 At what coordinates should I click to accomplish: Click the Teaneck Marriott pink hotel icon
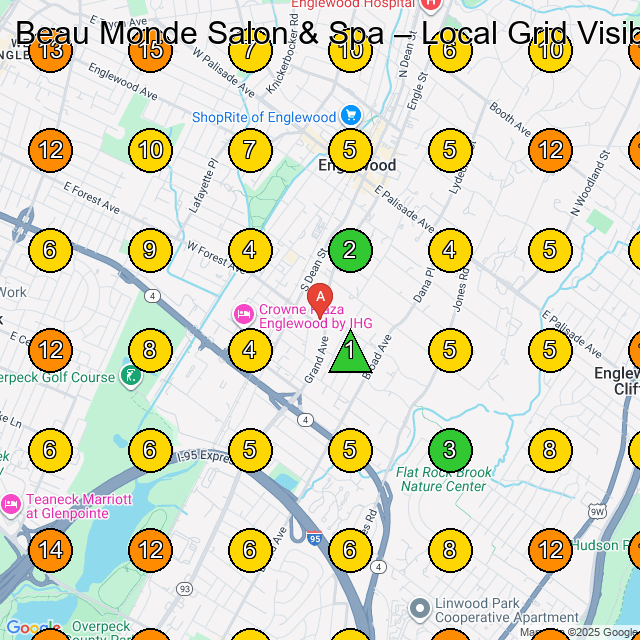coord(11,505)
